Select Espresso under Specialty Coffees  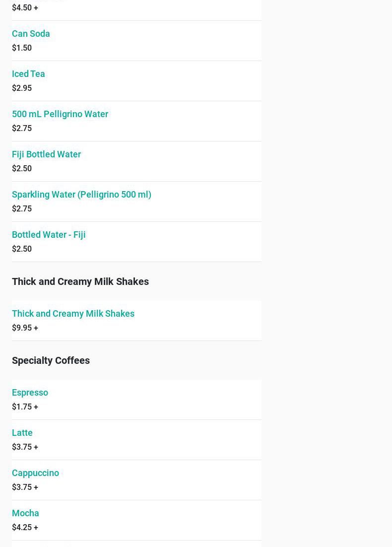click(x=30, y=393)
